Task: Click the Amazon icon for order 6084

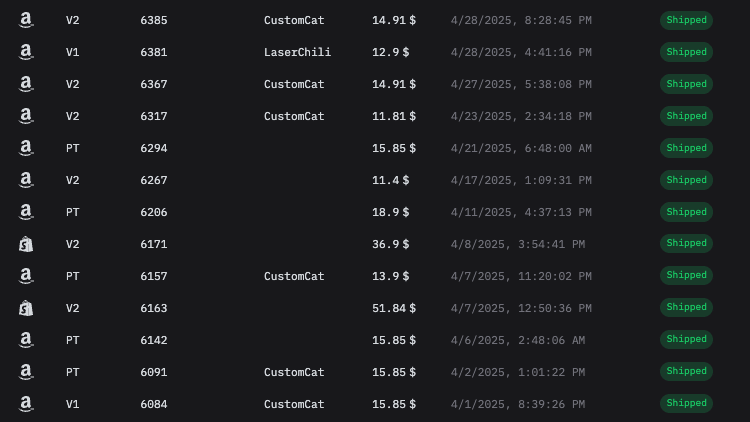Action: pos(26,404)
